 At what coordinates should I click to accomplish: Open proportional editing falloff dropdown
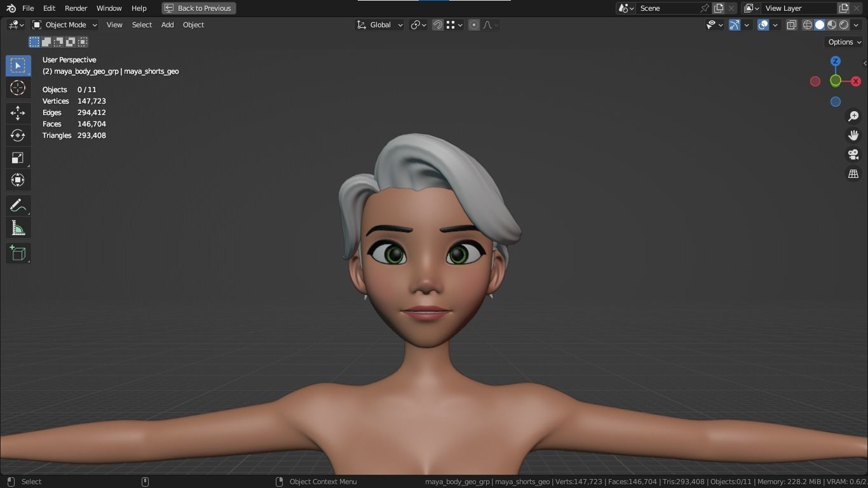click(491, 25)
